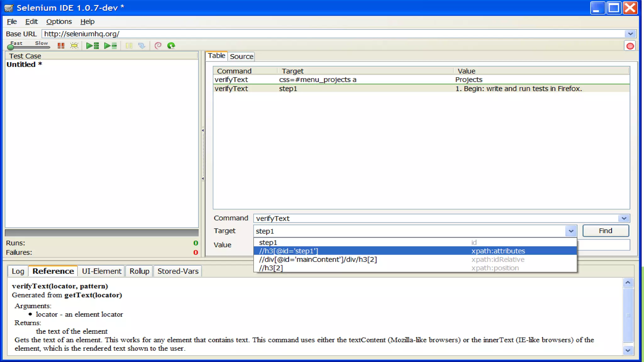Viewport: 644px width, 362px height.
Task: Switch to the Source tab
Action: [241, 57]
